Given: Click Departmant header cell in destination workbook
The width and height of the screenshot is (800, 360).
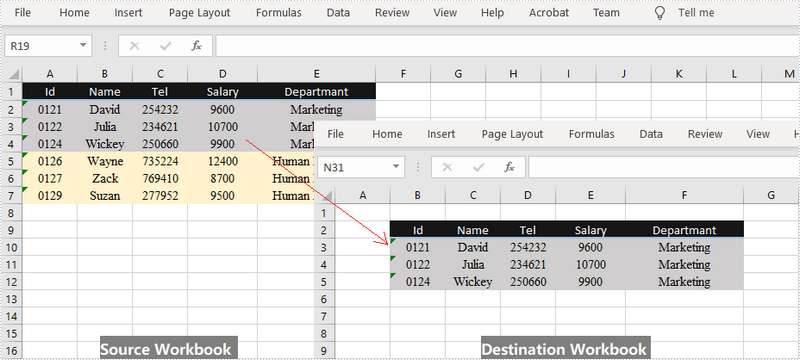Looking at the screenshot, I should (684, 230).
